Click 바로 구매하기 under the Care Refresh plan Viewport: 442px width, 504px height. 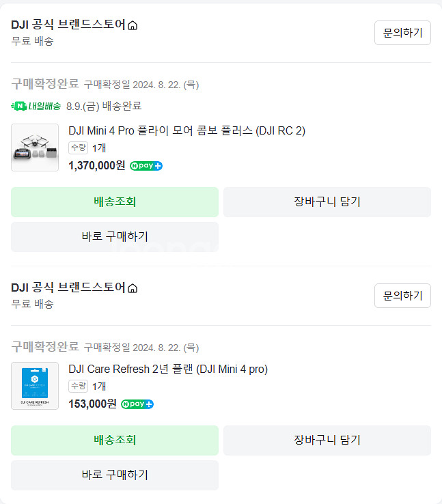(x=115, y=475)
